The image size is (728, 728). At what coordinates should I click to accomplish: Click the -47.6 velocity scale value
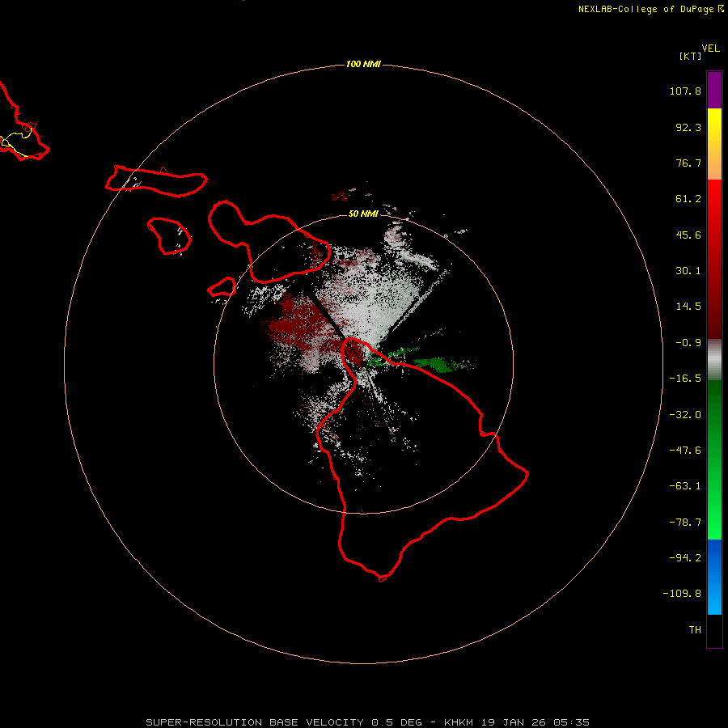pyautogui.click(x=685, y=451)
